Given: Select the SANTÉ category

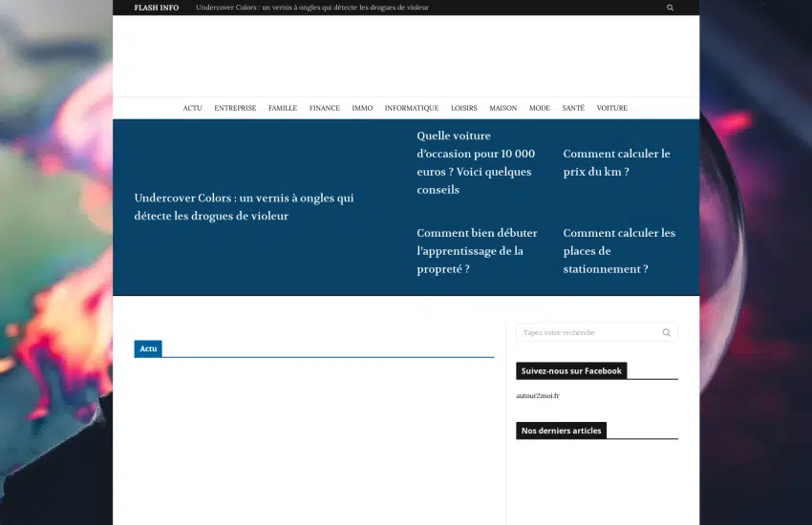Looking at the screenshot, I should click(573, 109).
